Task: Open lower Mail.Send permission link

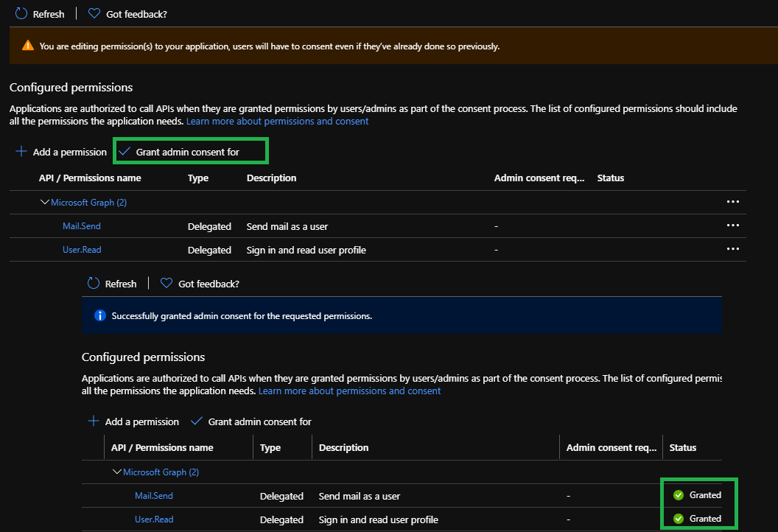Action: tap(154, 495)
